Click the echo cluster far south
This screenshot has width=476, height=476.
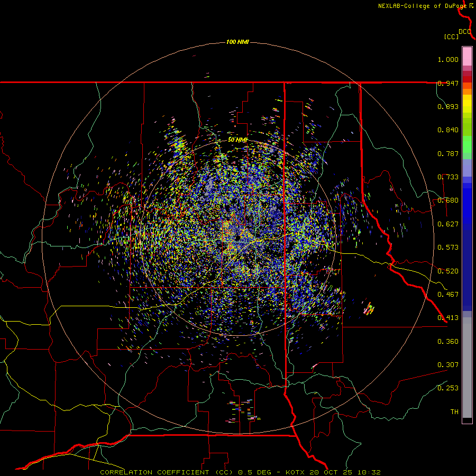click(243, 410)
